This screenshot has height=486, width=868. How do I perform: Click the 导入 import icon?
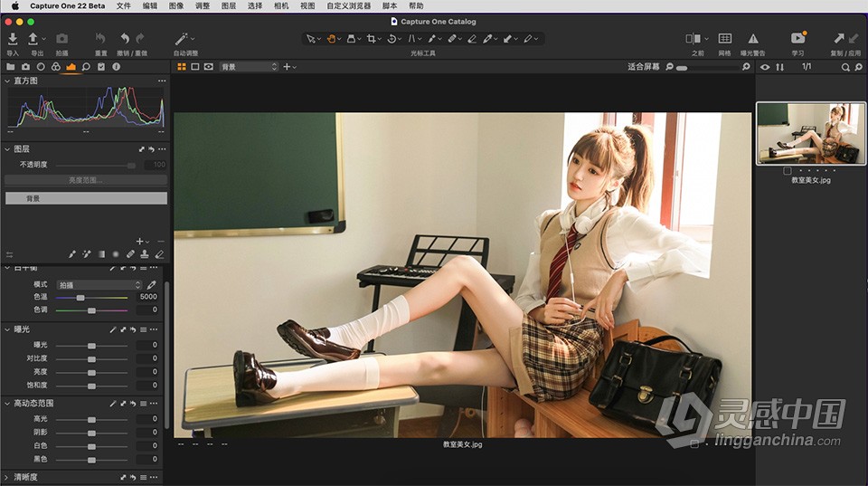(12, 39)
